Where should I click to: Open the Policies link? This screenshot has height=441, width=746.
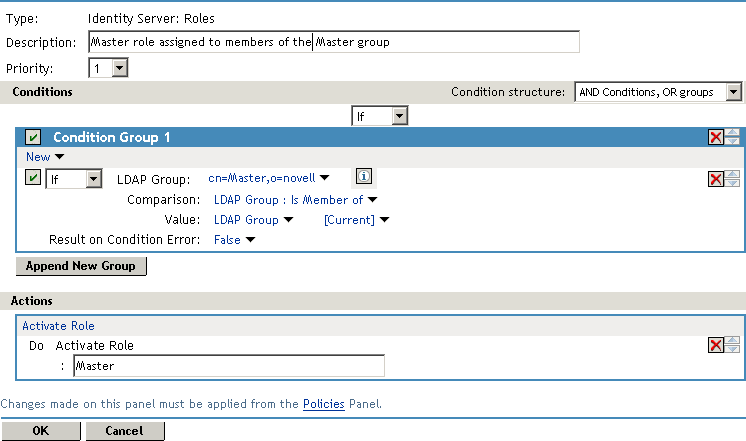coord(324,404)
